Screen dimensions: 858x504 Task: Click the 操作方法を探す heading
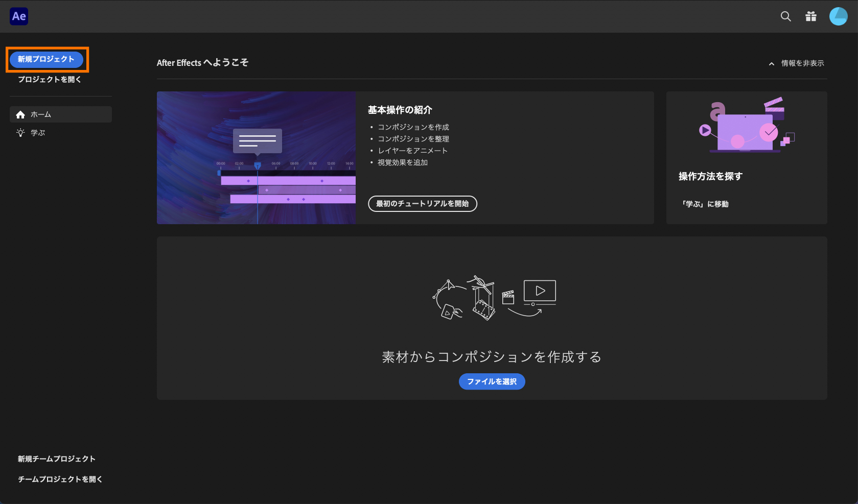710,176
